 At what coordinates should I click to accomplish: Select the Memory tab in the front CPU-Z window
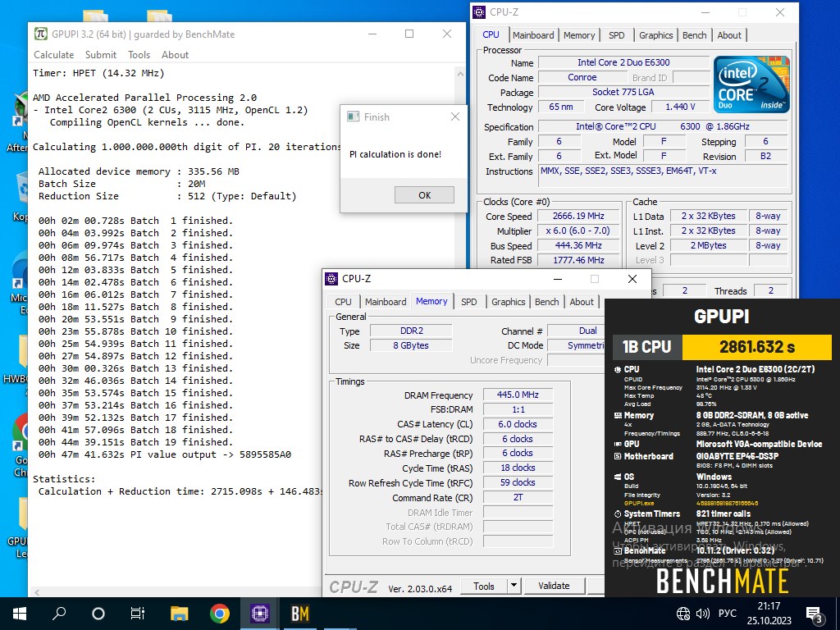click(x=431, y=301)
